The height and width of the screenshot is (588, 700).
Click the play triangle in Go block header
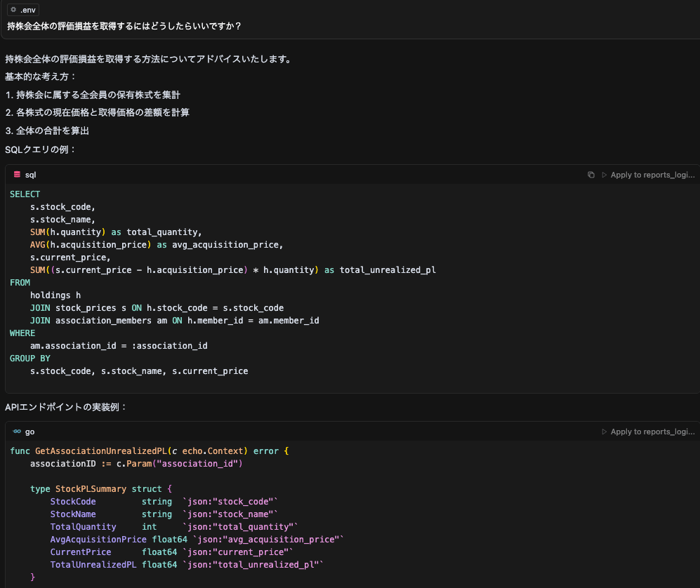[x=604, y=432]
